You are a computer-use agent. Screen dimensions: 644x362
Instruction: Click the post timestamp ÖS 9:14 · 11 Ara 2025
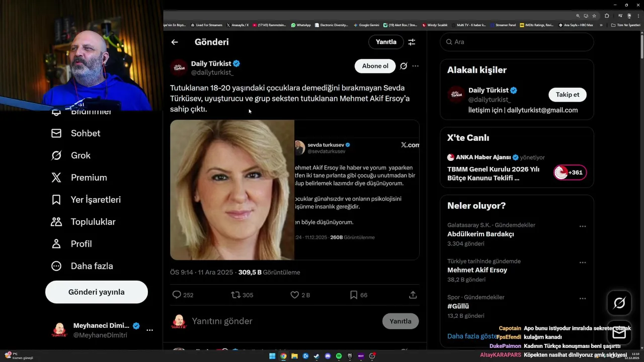[x=201, y=273]
